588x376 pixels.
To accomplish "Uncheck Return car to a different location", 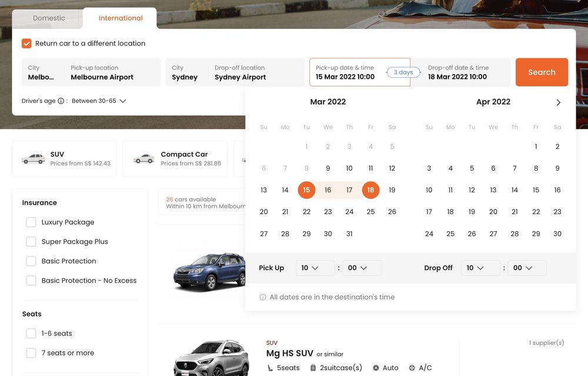I will coord(26,43).
